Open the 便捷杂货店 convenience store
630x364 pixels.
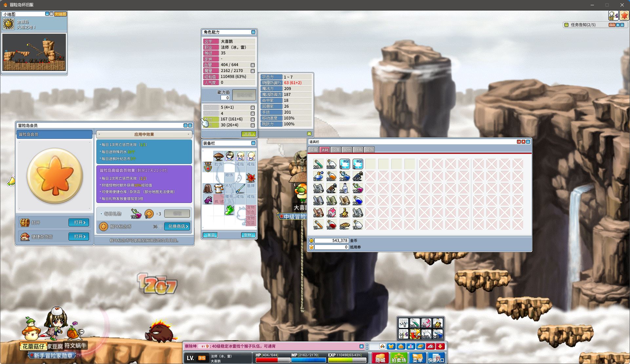79,236
